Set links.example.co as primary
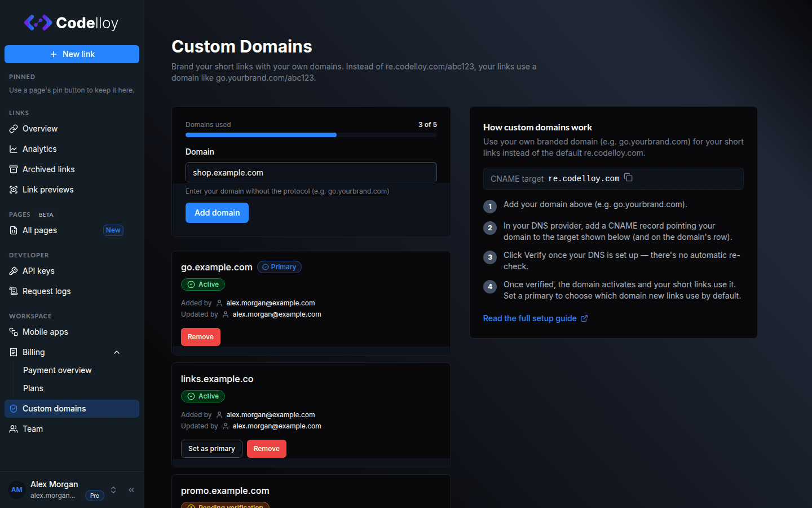This screenshot has width=812, height=508. (211, 449)
